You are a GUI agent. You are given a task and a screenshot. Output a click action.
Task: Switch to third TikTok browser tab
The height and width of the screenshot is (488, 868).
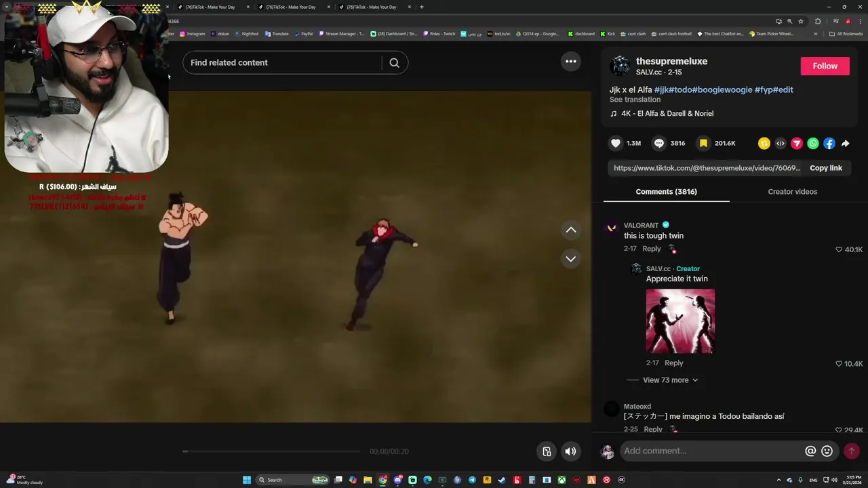tap(372, 7)
